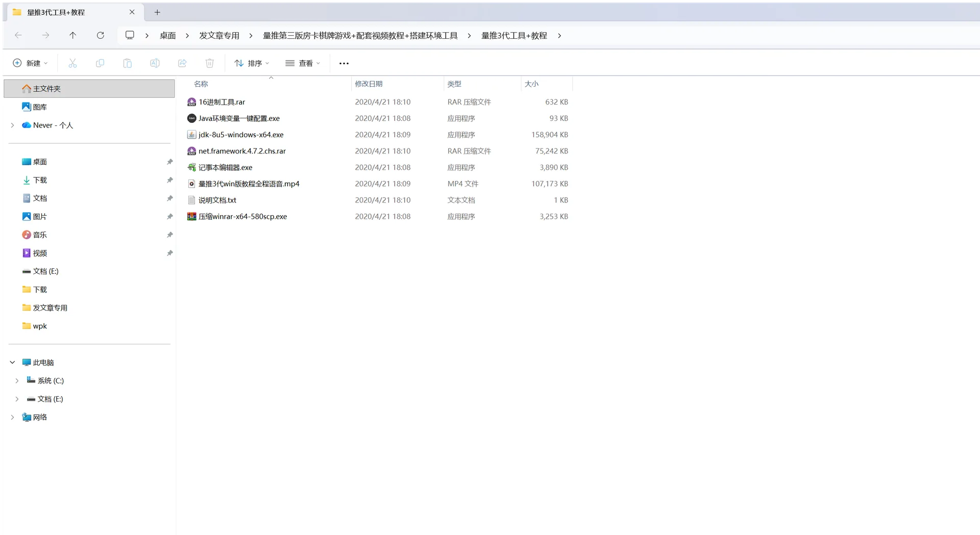
Task: Select the jdk-8u5-windows-x64.exe icon
Action: coord(191,135)
